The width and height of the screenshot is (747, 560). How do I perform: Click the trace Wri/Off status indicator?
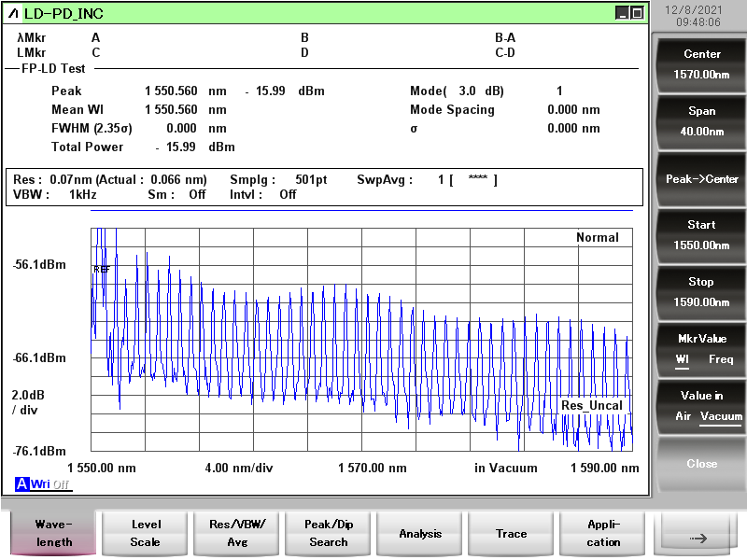coord(49,483)
